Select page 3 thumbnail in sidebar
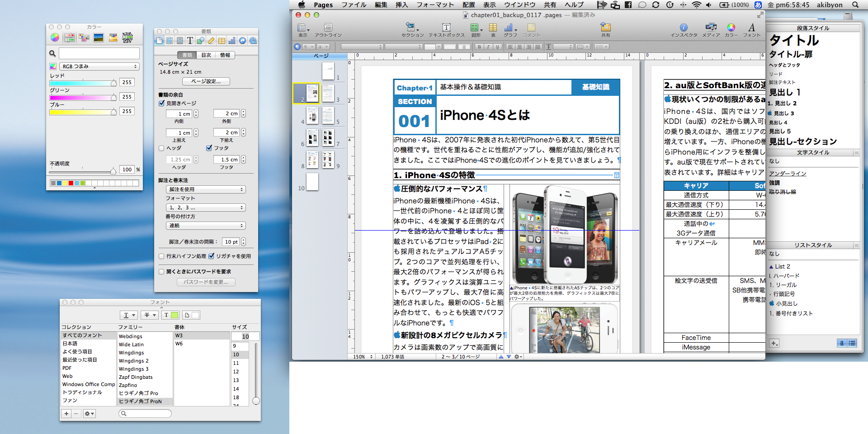This screenshot has height=434, width=868. [328, 93]
